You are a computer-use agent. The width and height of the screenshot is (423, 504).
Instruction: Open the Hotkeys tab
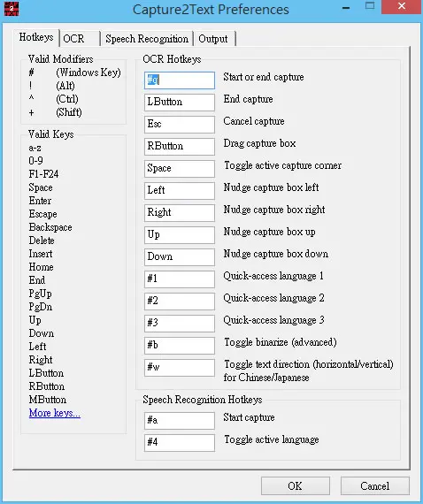36,38
